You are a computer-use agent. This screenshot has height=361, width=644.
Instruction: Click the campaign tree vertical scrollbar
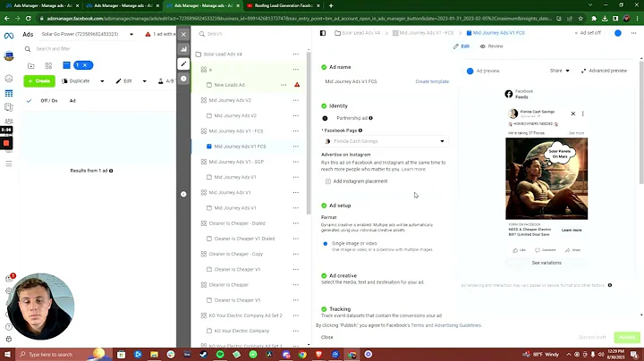(309, 131)
